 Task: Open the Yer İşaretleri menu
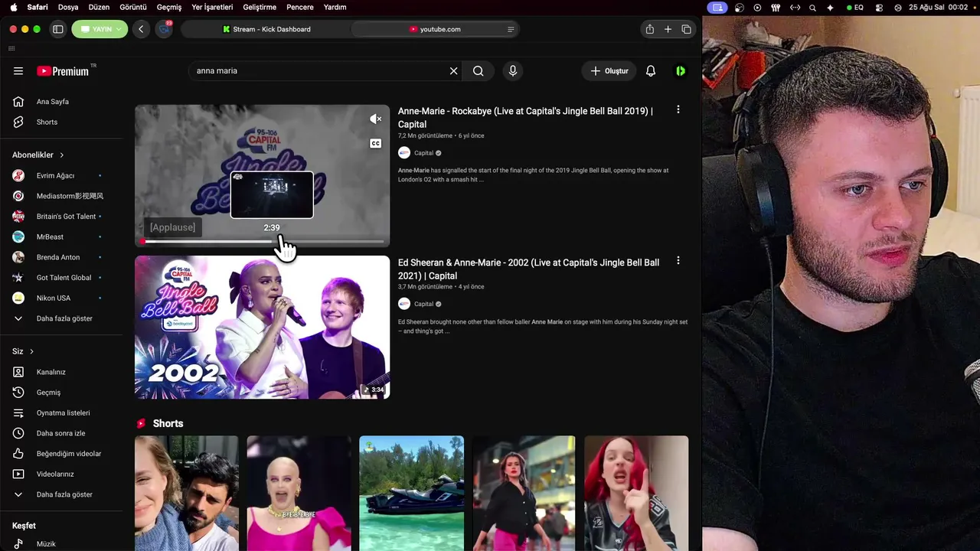tap(212, 7)
